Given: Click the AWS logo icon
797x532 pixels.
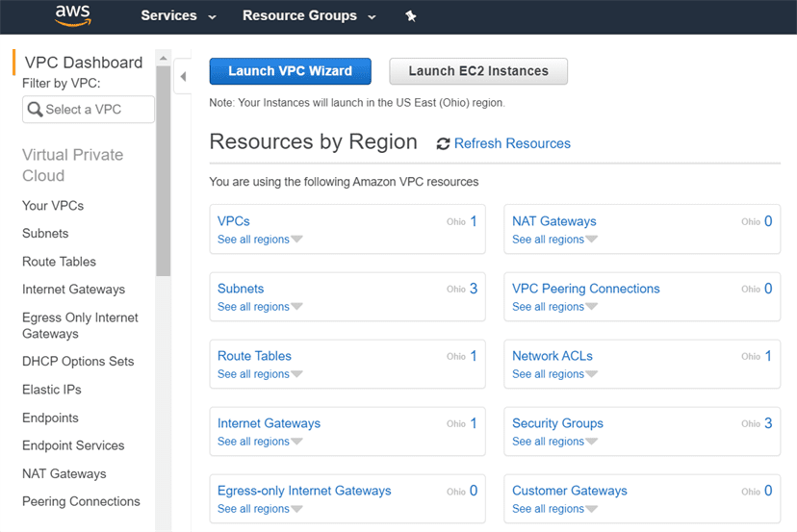Looking at the screenshot, I should pyautogui.click(x=72, y=14).
